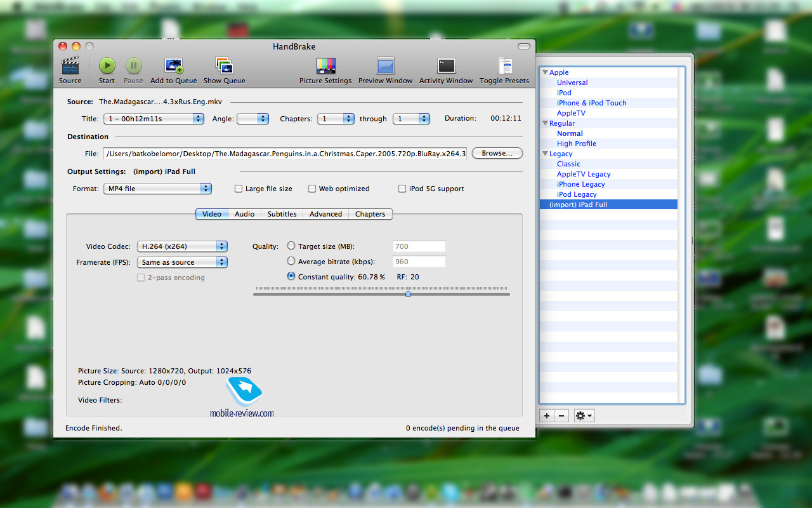
Task: Click the Encode Finished status text
Action: click(x=93, y=428)
